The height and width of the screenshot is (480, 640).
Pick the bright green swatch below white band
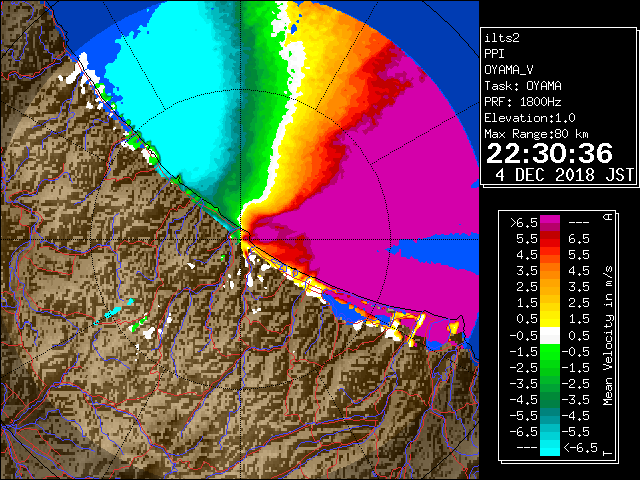tap(550, 352)
